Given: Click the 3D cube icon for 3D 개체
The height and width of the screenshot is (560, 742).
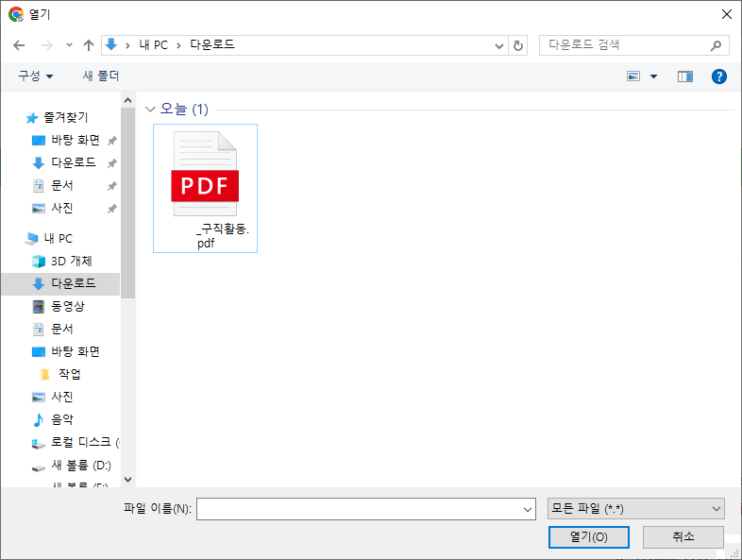Looking at the screenshot, I should [x=39, y=262].
